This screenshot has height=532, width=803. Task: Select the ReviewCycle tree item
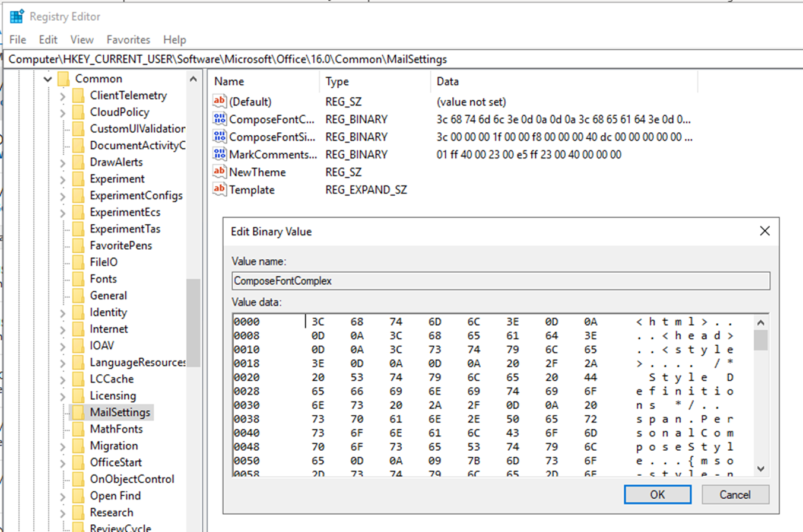tap(120, 527)
